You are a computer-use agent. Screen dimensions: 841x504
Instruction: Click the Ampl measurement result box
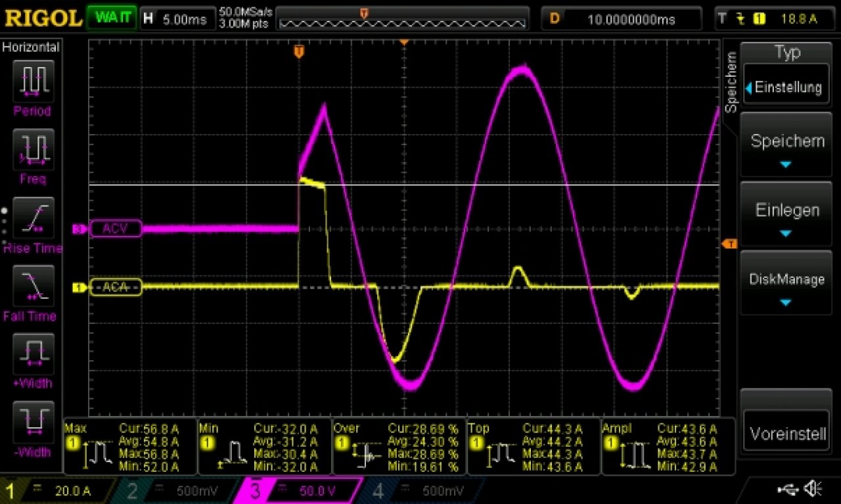[x=668, y=446]
